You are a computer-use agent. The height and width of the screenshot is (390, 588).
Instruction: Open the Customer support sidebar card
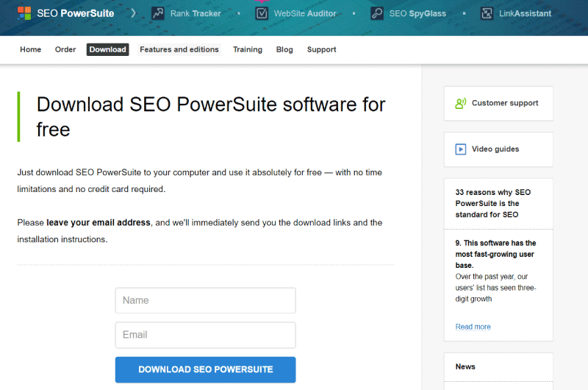(x=498, y=104)
